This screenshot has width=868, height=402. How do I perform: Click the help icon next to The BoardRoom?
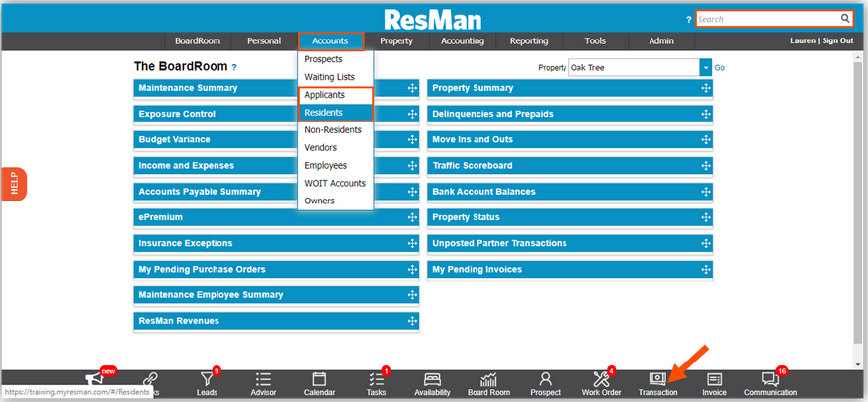pos(234,67)
